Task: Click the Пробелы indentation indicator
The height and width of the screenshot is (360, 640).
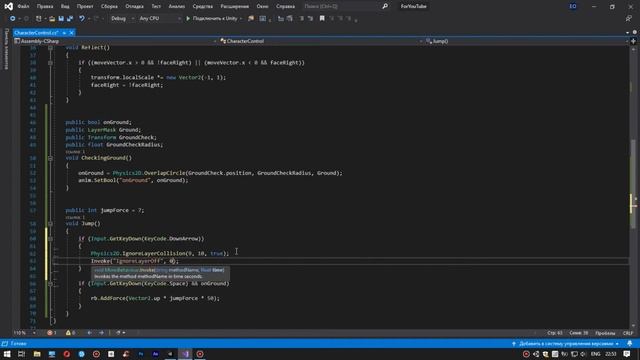Action: tap(605, 333)
